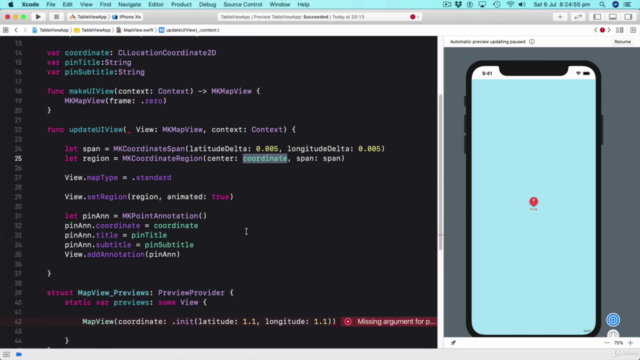Jump to next issue arrow

point(609,30)
